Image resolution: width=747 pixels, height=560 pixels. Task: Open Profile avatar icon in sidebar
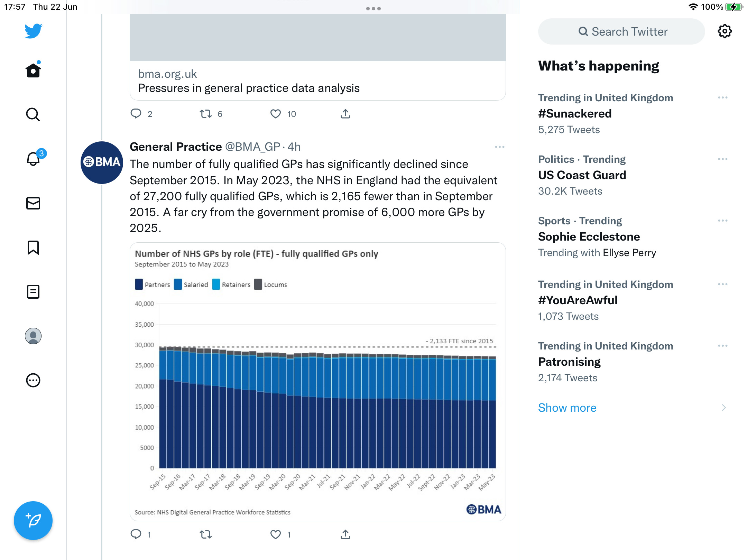33,336
